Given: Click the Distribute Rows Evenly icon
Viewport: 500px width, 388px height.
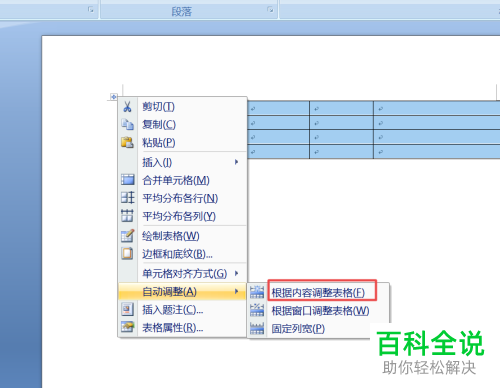Looking at the screenshot, I should [127, 198].
